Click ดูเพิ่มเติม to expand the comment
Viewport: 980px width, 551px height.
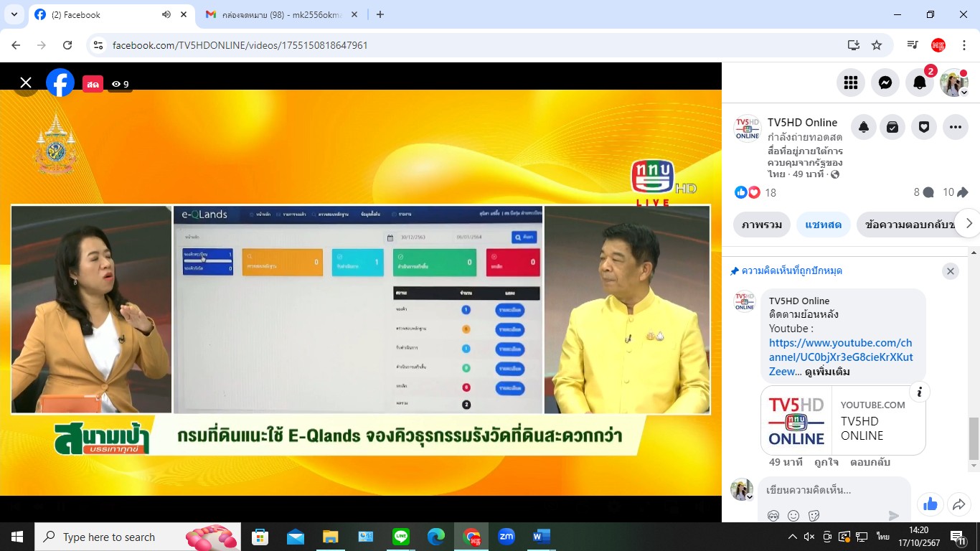point(827,372)
